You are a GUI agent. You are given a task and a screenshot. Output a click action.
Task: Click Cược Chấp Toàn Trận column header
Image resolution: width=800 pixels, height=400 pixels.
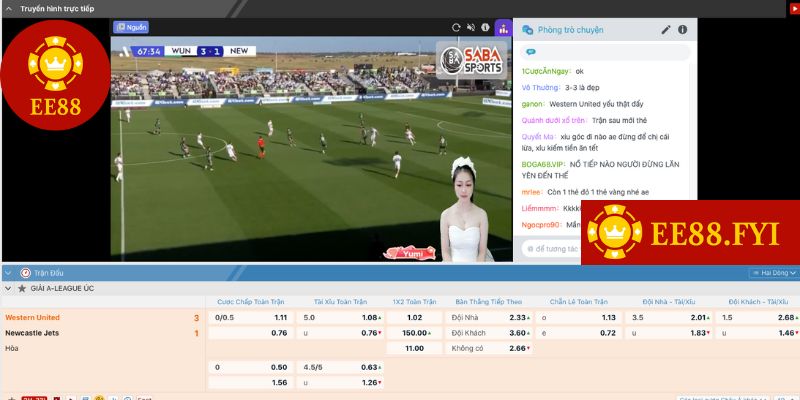pos(251,302)
